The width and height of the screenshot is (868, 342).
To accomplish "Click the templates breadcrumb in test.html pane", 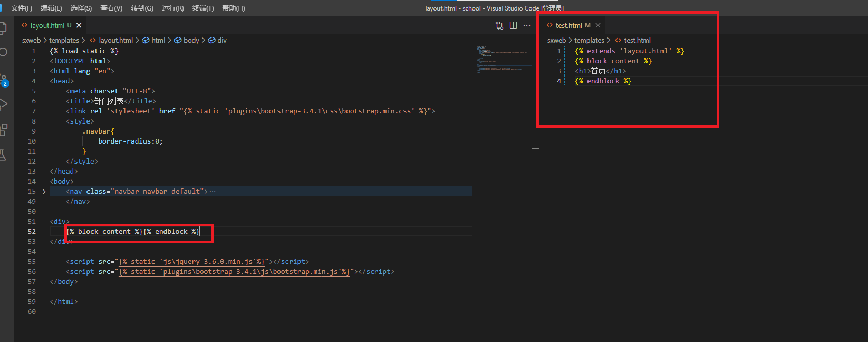I will [589, 41].
